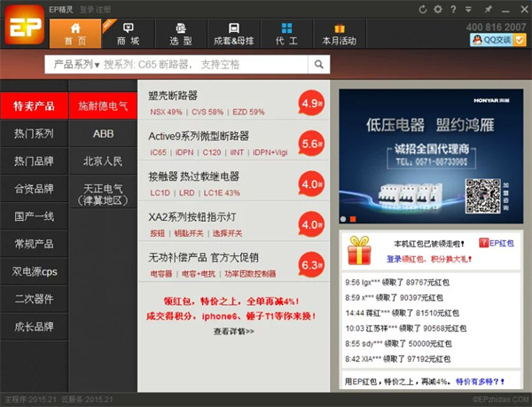Click EZD 59% link

248,112
